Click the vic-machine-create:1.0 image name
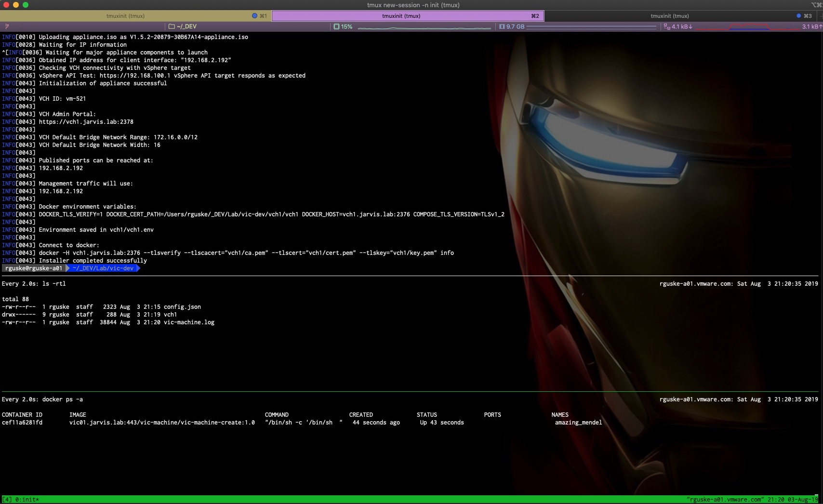The height and width of the screenshot is (504, 823). coord(162,423)
